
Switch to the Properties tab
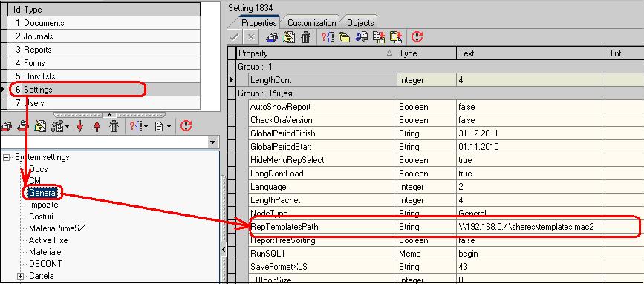[x=258, y=22]
